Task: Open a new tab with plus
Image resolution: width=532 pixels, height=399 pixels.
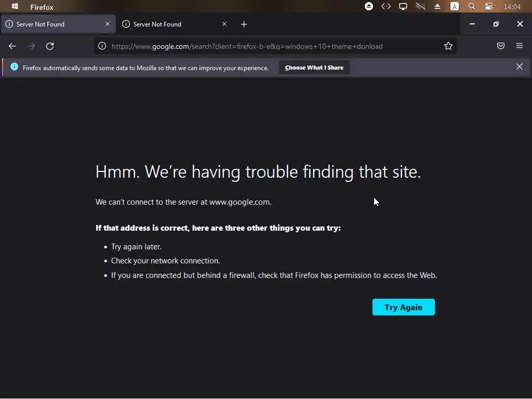Action: click(244, 24)
